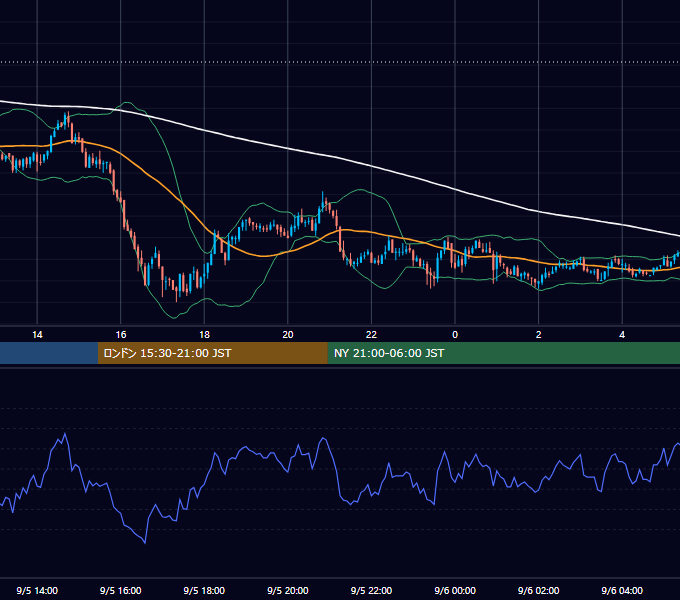Select the ロンドン 15:30-21:00 JST session bar
The height and width of the screenshot is (600, 680).
tap(212, 353)
